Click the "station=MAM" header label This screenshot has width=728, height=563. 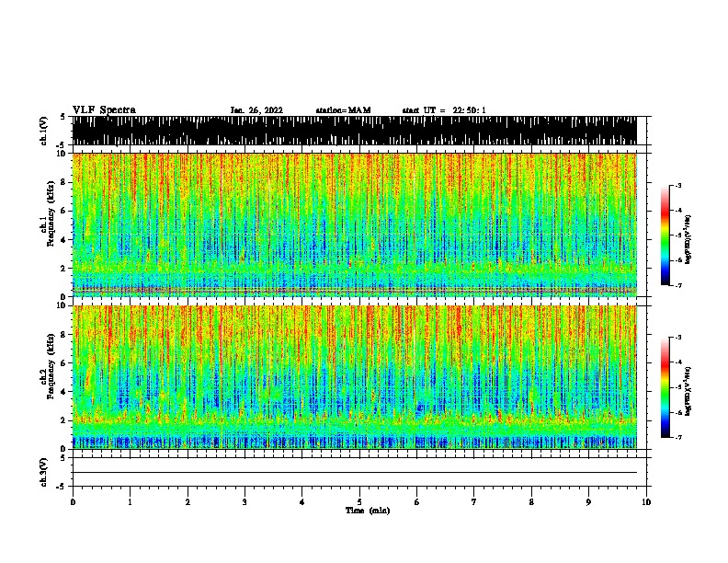point(343,110)
